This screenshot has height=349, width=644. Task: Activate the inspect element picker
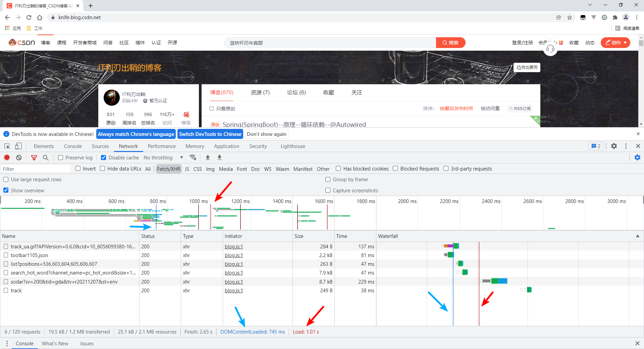point(7,146)
